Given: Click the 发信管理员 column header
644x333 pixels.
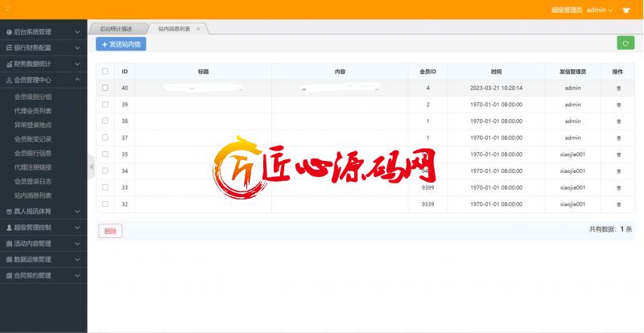Looking at the screenshot, I should tap(572, 72).
